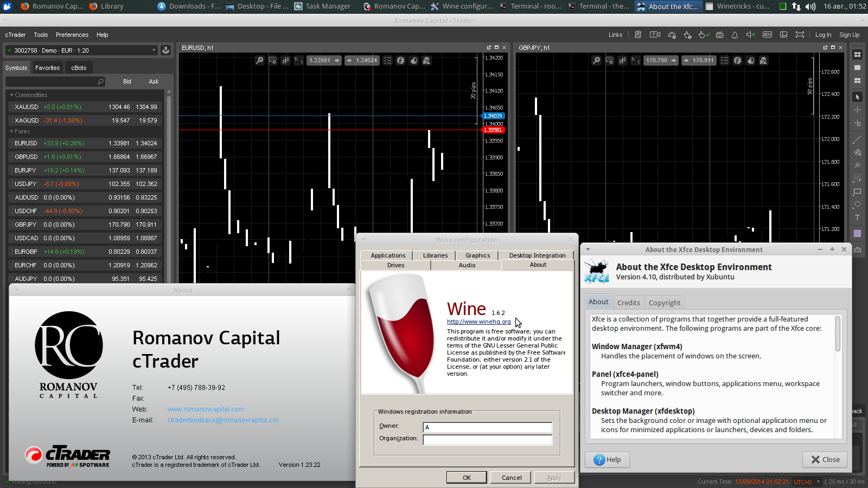Toggle side panel layout icon

[x=783, y=35]
